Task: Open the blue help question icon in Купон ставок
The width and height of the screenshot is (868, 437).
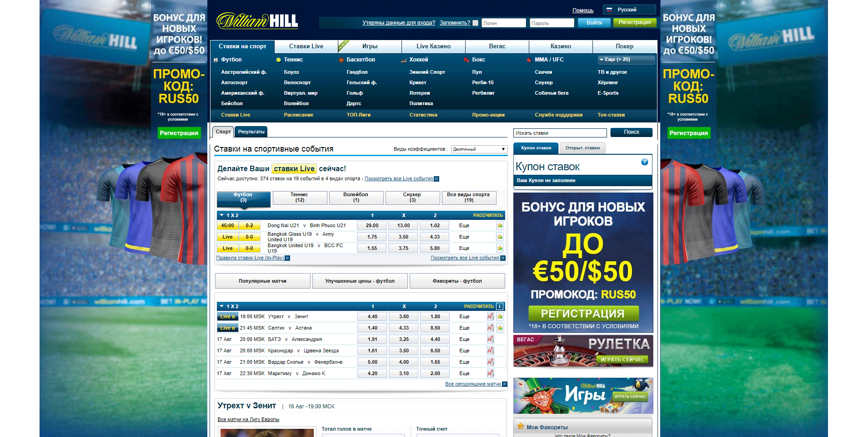Action: click(644, 162)
